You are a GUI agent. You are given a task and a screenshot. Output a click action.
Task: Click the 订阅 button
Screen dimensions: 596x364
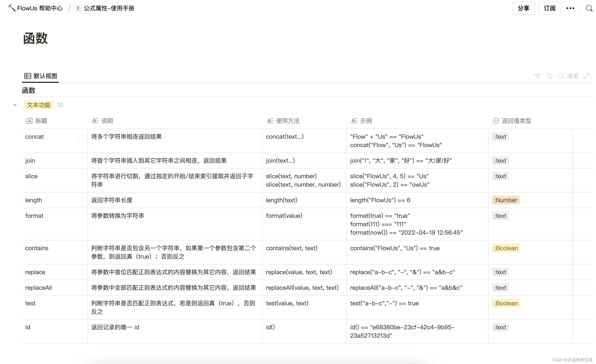(x=549, y=8)
